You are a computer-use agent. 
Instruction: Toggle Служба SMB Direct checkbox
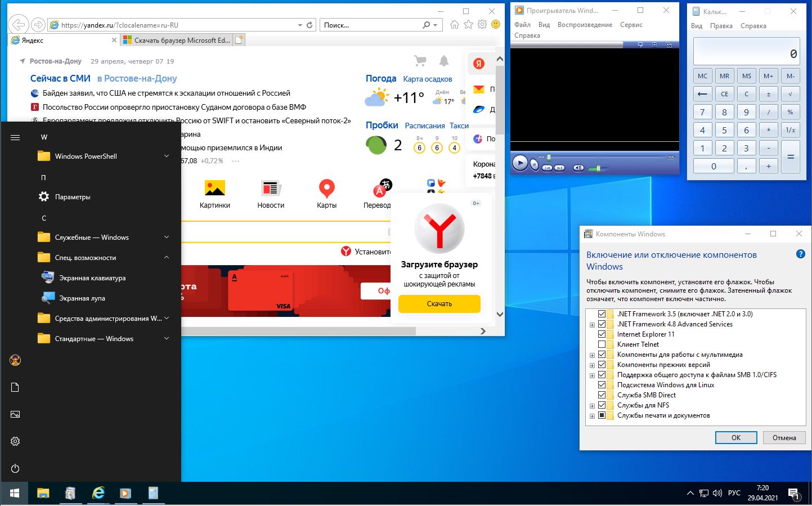click(x=602, y=395)
